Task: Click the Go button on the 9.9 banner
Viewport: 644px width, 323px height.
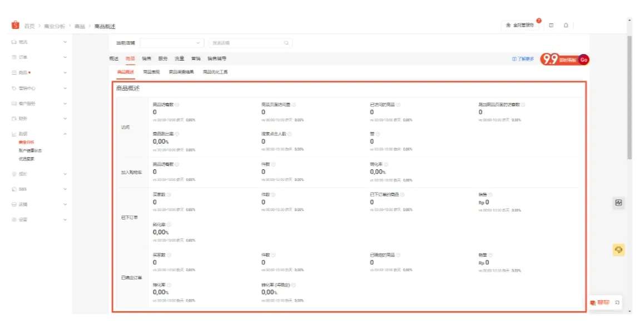Action: click(584, 60)
